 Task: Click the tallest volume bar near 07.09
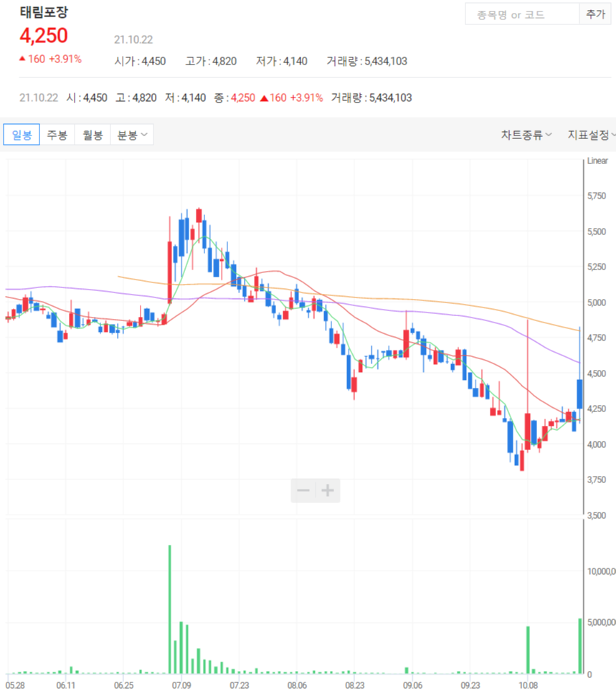pyautogui.click(x=170, y=609)
